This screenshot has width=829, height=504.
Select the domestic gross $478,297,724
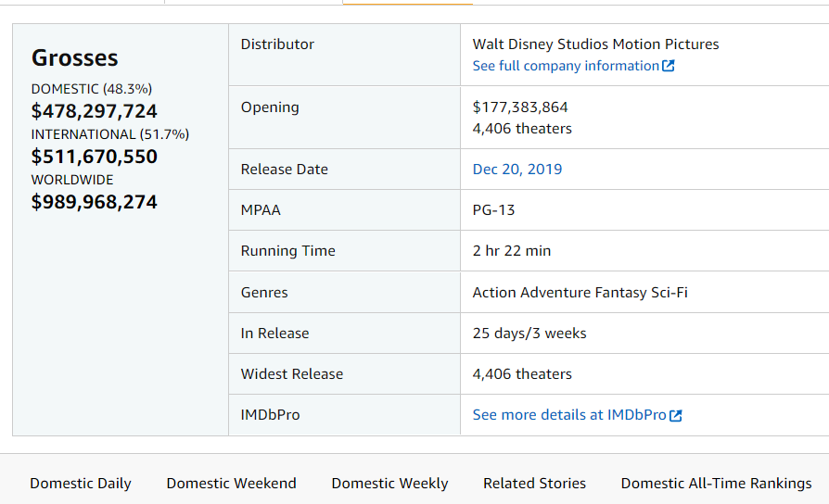tap(94, 111)
